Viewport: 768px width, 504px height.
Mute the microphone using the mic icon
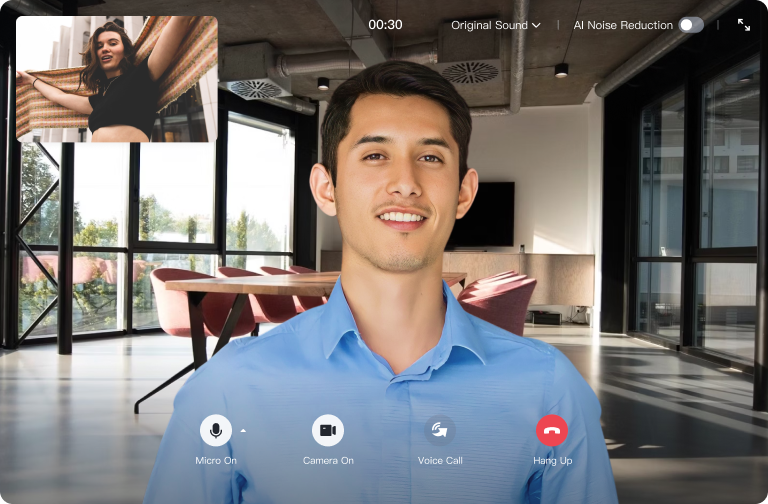[x=216, y=431]
